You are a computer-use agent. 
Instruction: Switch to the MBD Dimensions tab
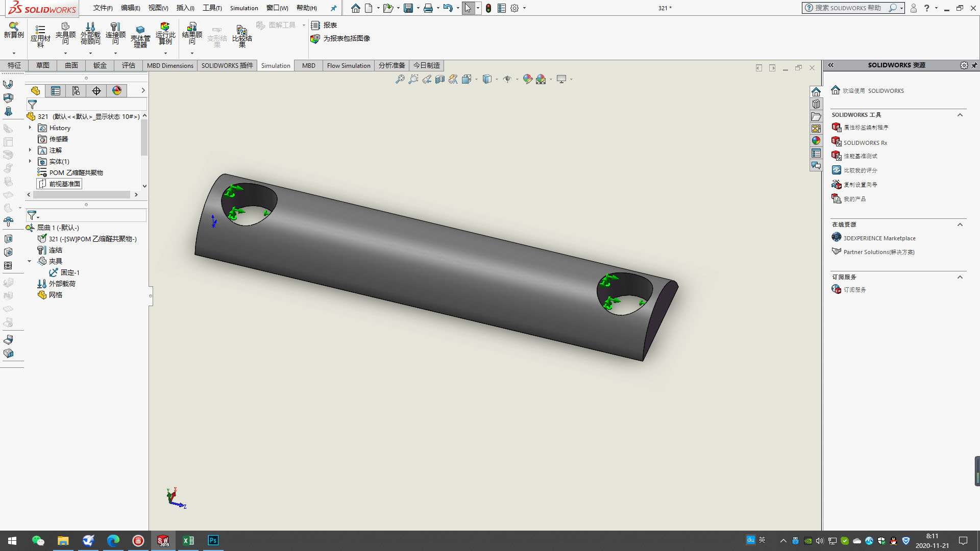[170, 65]
